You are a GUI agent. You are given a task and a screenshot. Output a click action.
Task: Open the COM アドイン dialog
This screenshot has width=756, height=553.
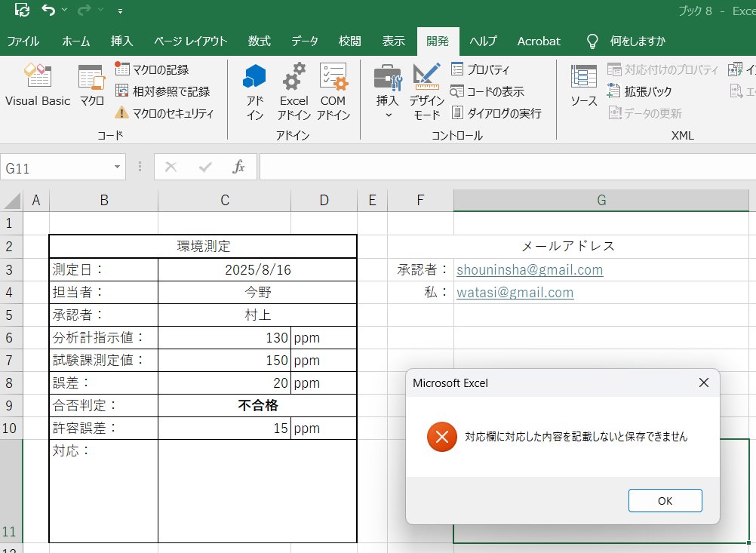point(333,91)
